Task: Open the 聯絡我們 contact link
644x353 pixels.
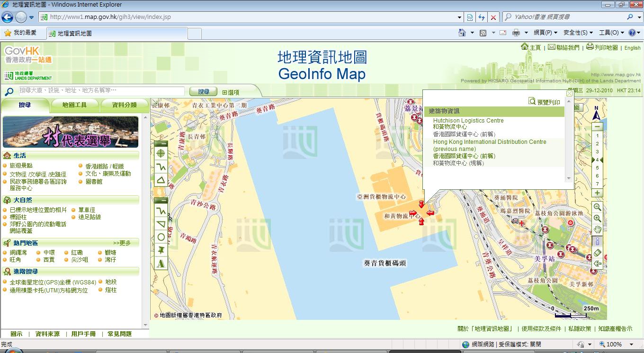Action: (x=563, y=47)
